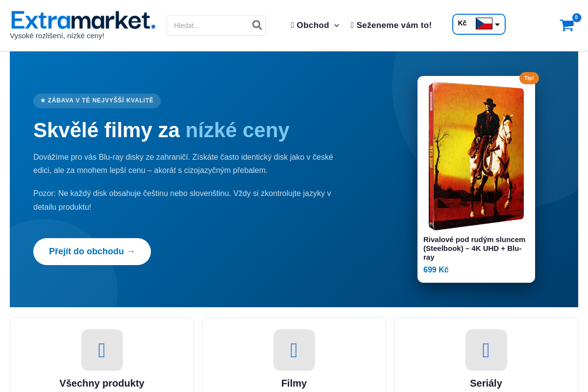The width and height of the screenshot is (588, 392).
Task: Click the Přejít do obchodu button
Action: 92,251
